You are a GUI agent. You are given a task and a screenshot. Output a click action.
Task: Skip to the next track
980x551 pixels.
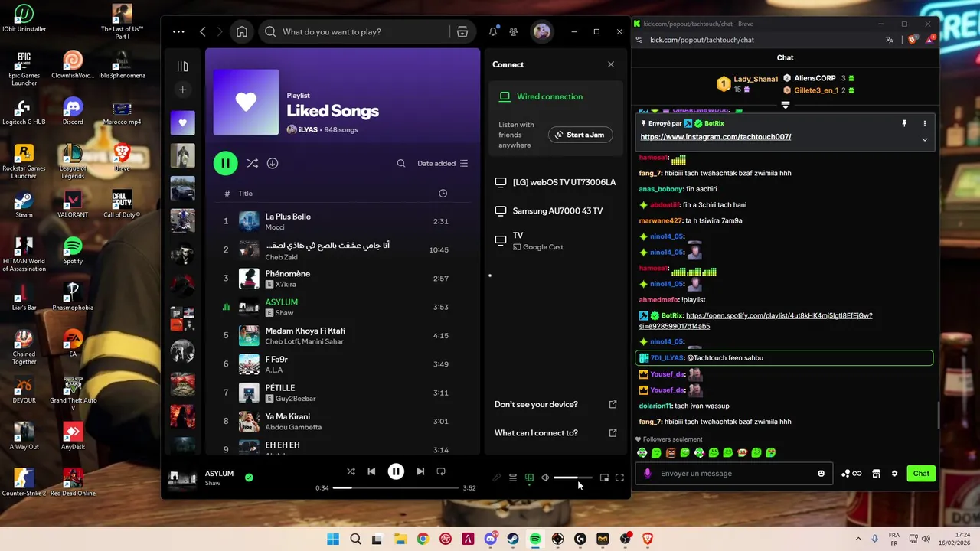pos(420,471)
